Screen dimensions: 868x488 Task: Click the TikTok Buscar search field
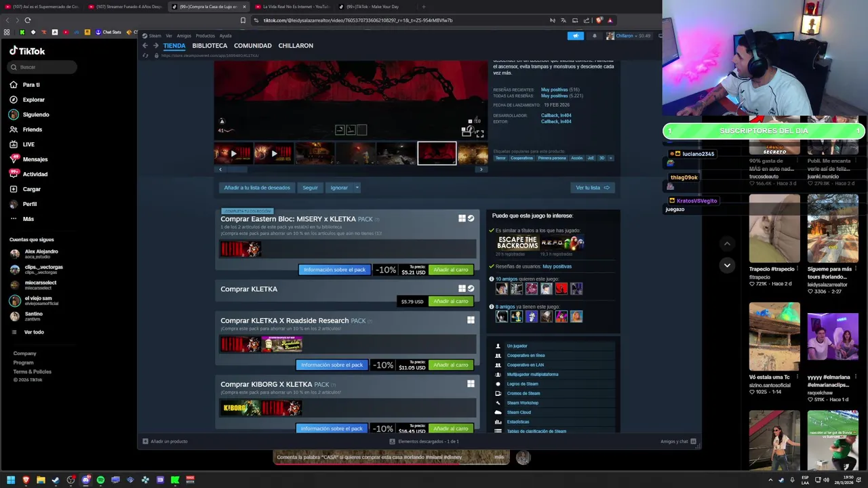(x=43, y=67)
